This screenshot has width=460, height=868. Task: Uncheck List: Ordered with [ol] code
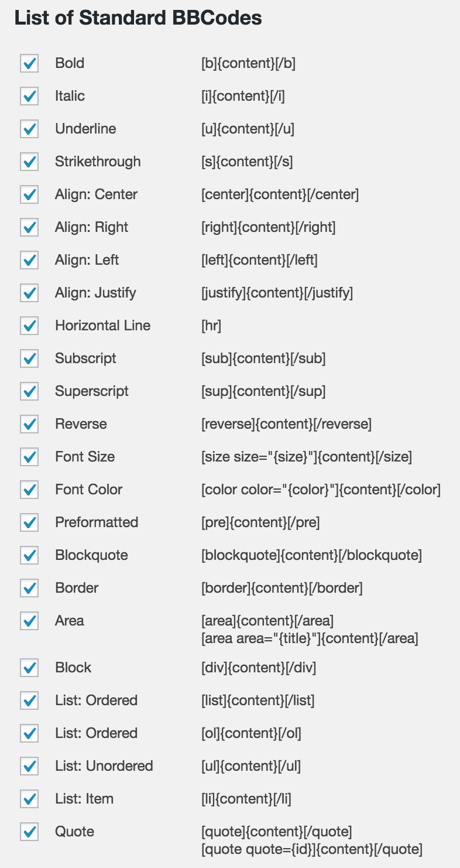[29, 733]
